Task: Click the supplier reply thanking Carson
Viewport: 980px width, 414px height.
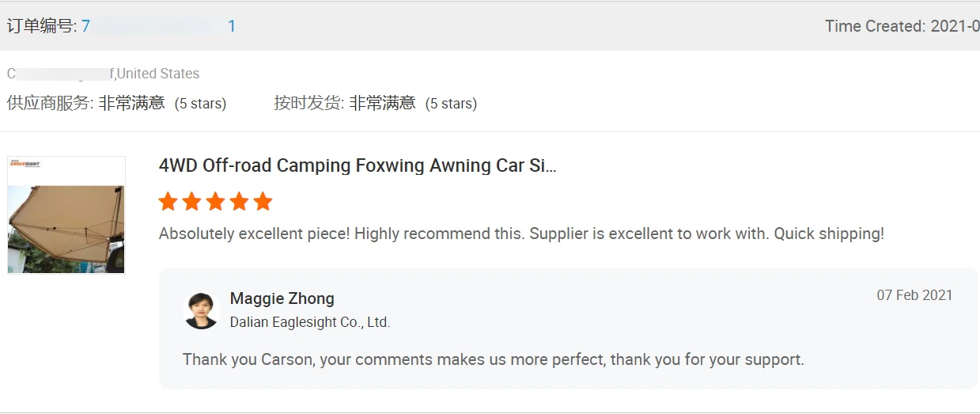Action: pos(493,359)
